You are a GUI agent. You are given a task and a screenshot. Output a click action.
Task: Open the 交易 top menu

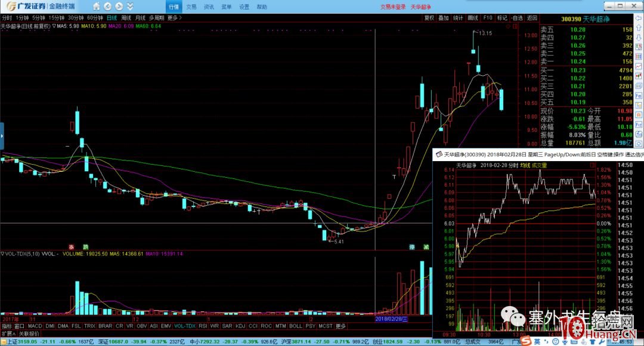(191, 7)
